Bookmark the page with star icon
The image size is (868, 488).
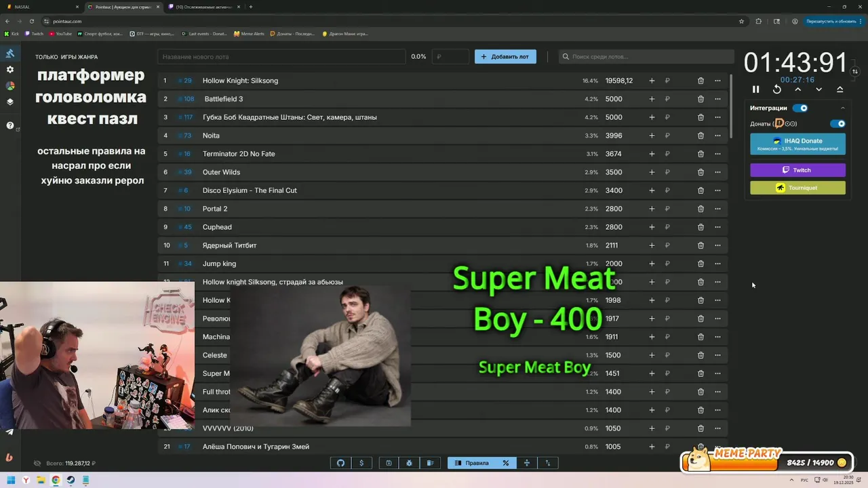742,21
